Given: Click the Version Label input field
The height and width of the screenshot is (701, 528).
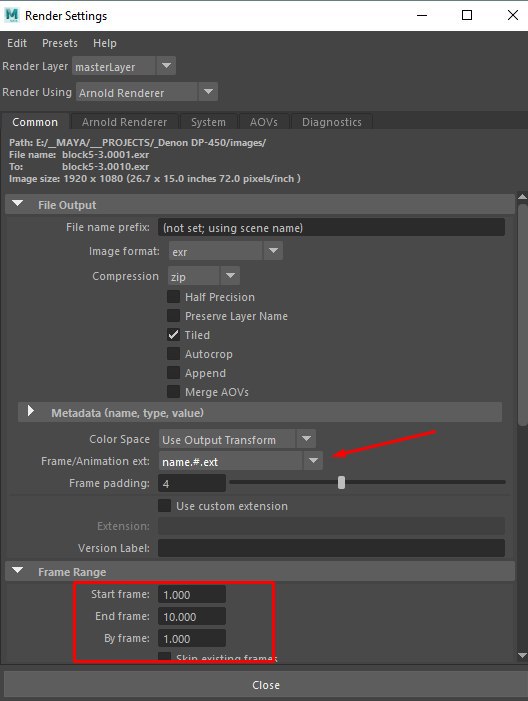Looking at the screenshot, I should click(x=331, y=548).
